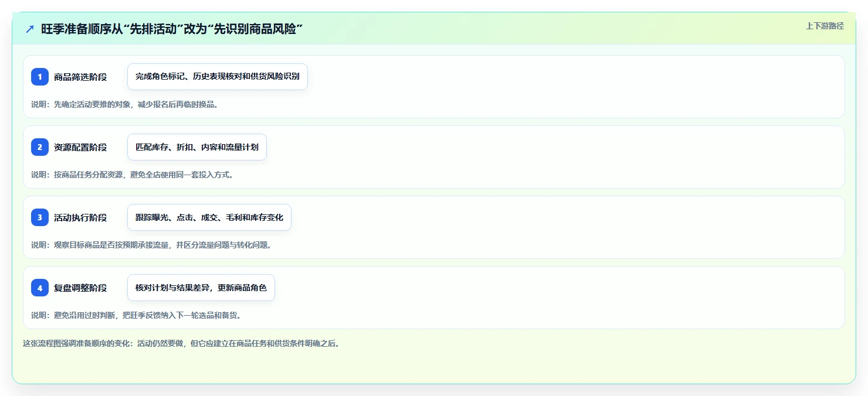Screen dimensions: 868x396
Task: Select the step 1 number badge
Action: [x=40, y=77]
